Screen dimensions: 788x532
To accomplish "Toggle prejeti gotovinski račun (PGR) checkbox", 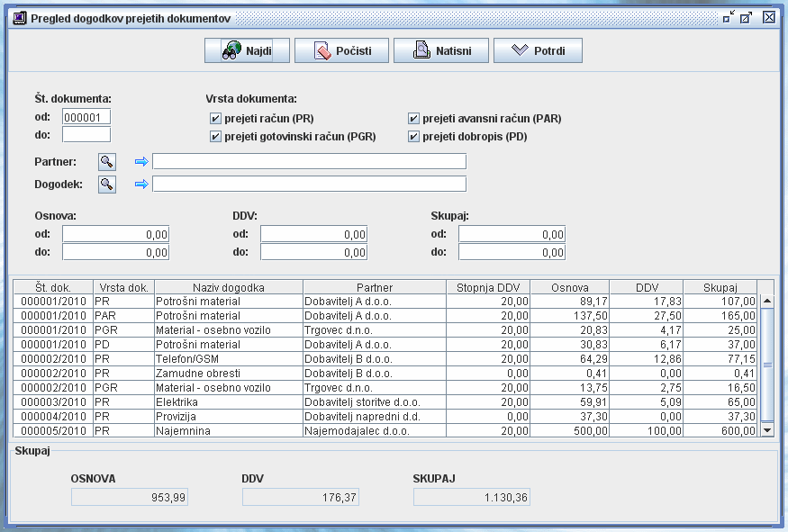I will pos(215,137).
